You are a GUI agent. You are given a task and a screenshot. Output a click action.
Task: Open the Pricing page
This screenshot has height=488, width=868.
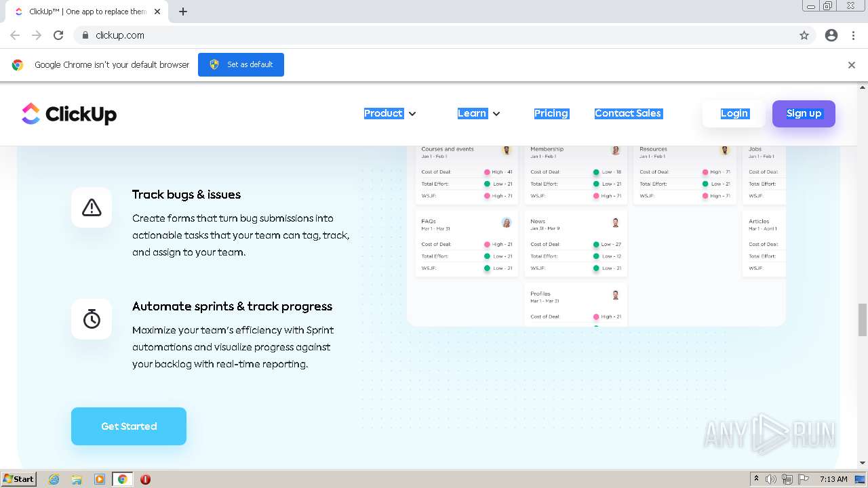[x=551, y=113]
